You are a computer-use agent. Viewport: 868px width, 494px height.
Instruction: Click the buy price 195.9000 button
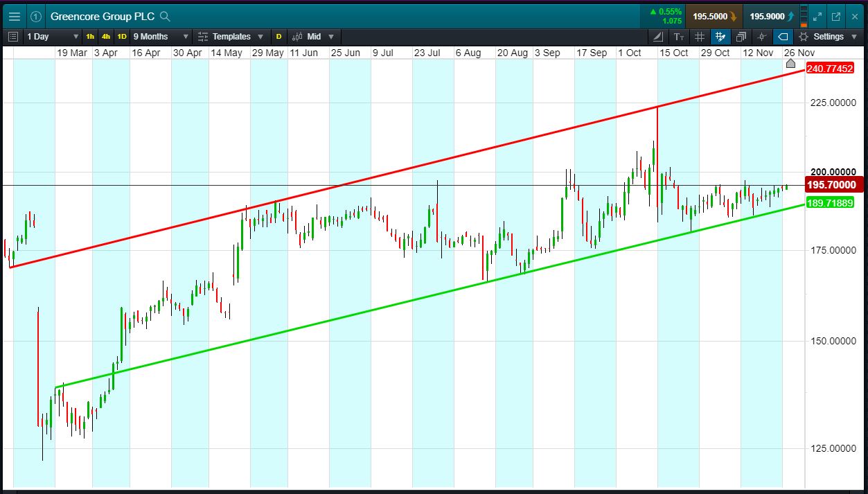click(x=772, y=16)
